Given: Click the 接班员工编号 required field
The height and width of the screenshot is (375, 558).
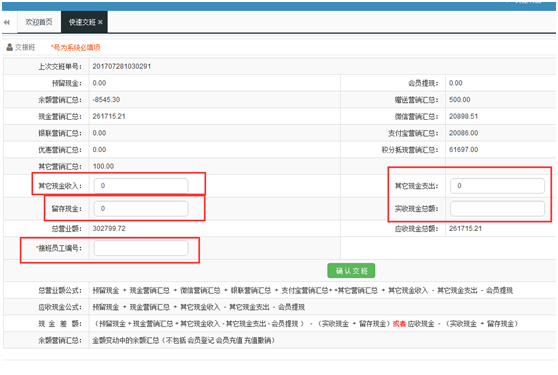Looking at the screenshot, I should 141,248.
